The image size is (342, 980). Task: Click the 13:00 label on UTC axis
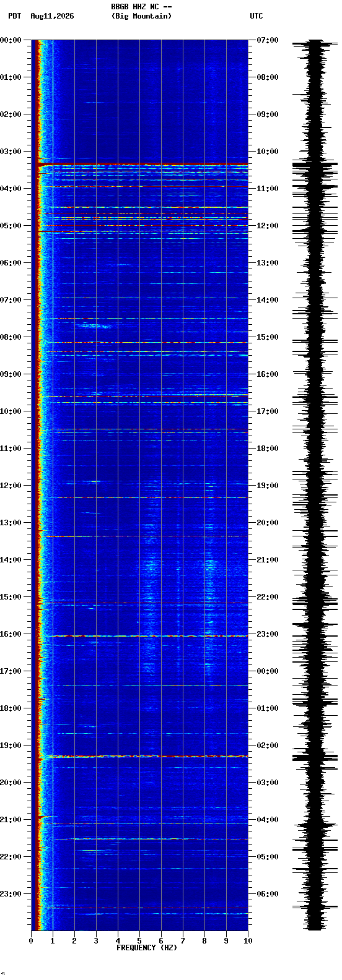pos(268,263)
